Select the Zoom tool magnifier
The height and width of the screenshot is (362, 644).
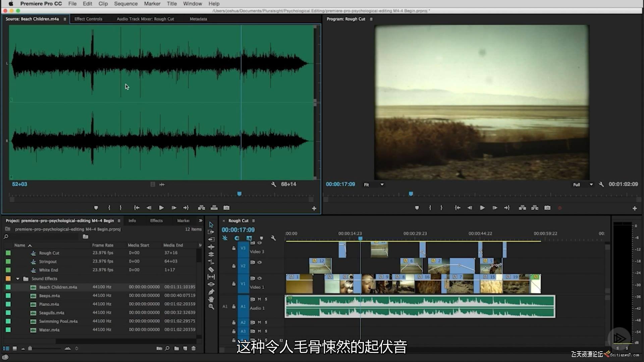pyautogui.click(x=211, y=307)
